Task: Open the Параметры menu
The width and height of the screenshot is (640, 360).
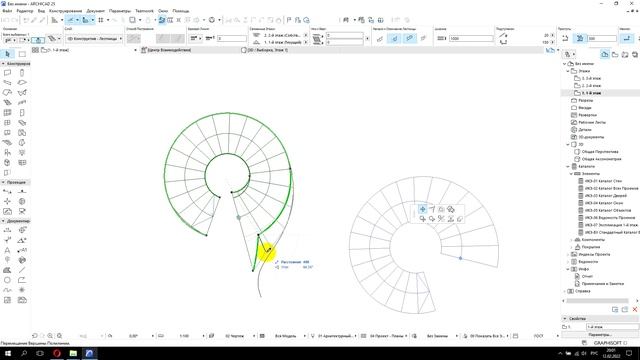Action: [120, 11]
